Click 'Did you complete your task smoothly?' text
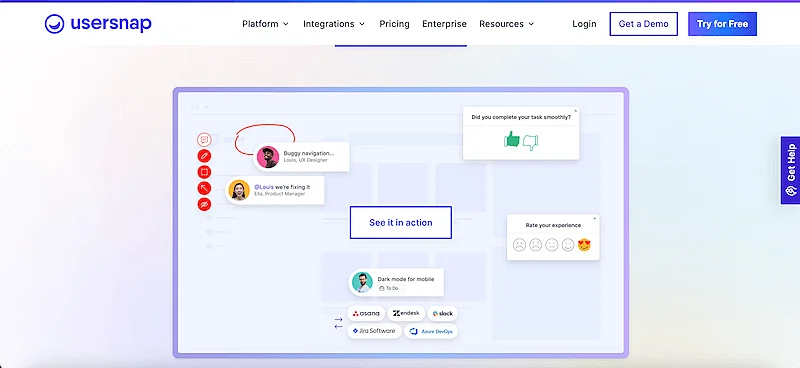Screen dimensions: 800x368 [521, 117]
